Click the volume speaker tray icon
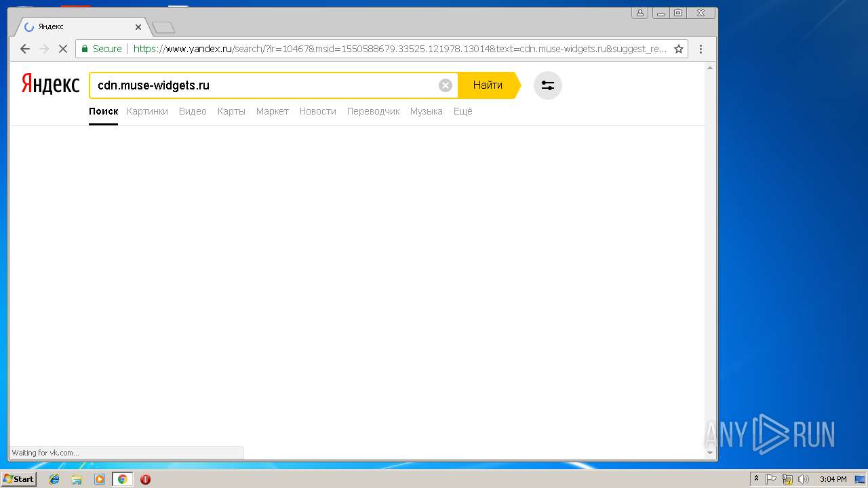The height and width of the screenshot is (488, 868). (x=804, y=479)
